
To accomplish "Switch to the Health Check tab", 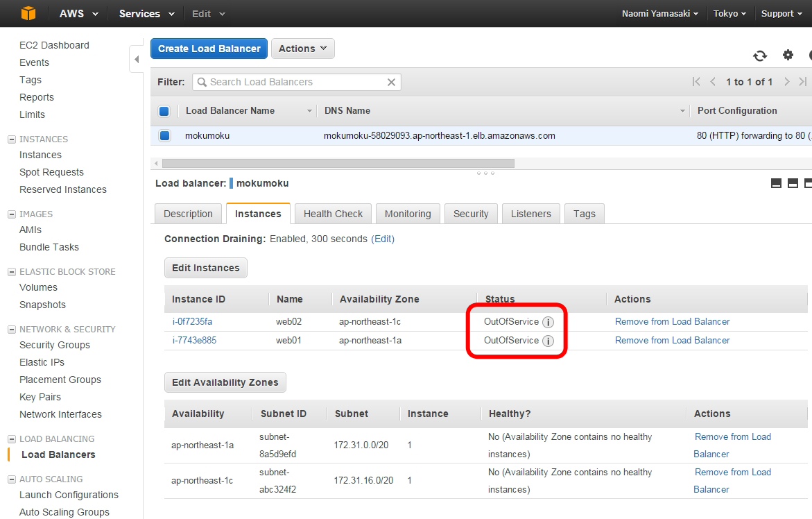I will coord(333,214).
